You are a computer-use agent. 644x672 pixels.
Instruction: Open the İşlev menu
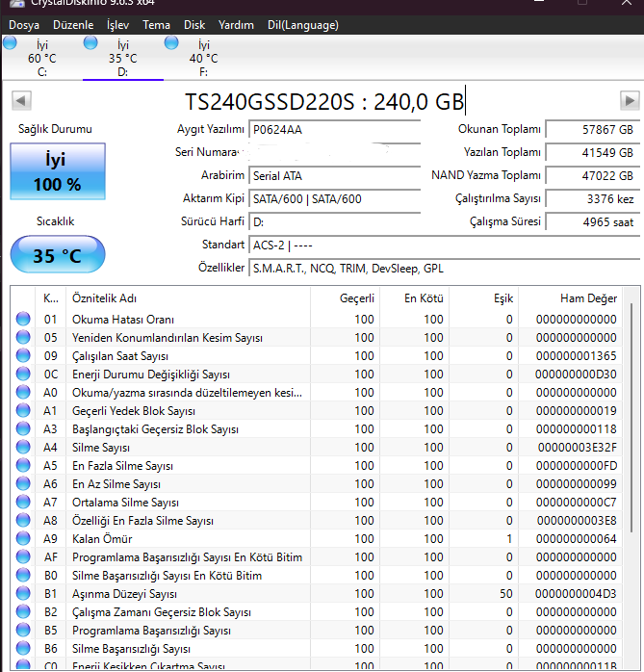[x=117, y=25]
